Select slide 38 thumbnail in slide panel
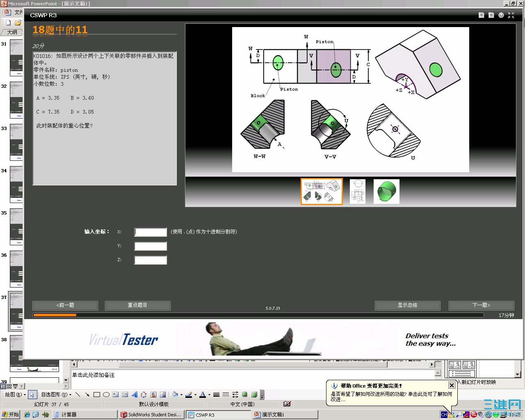The width and height of the screenshot is (525, 420). [16, 354]
